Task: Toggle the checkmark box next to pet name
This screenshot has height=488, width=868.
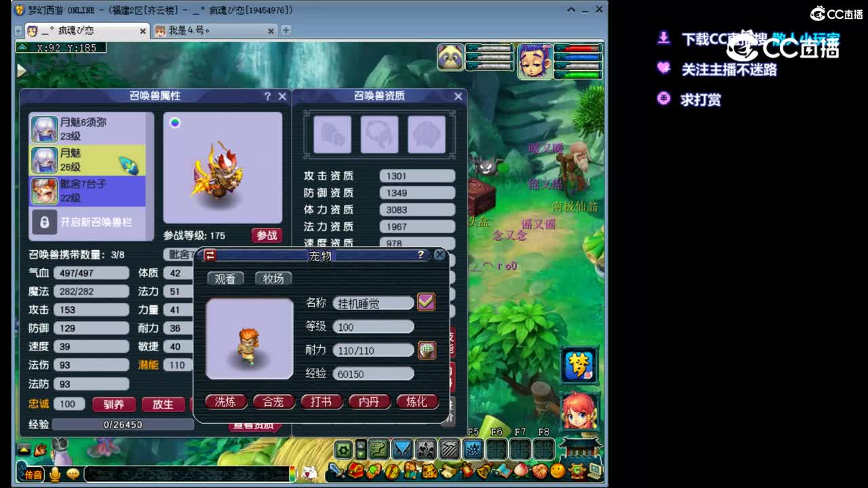Action: click(x=426, y=302)
